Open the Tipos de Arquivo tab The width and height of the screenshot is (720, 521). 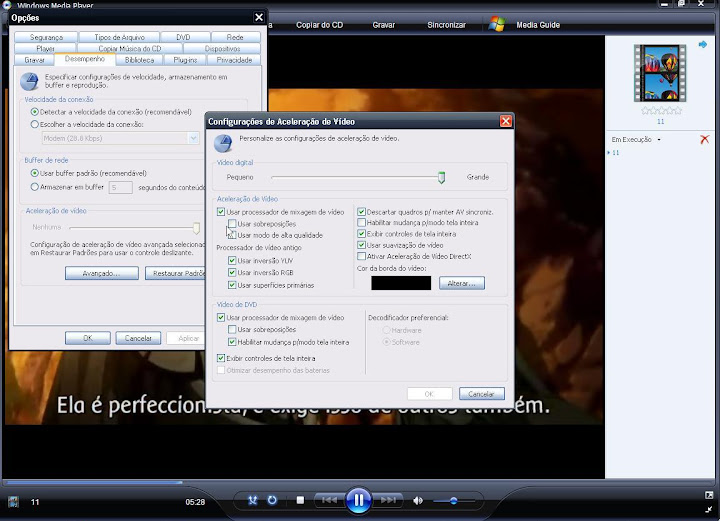coord(119,37)
